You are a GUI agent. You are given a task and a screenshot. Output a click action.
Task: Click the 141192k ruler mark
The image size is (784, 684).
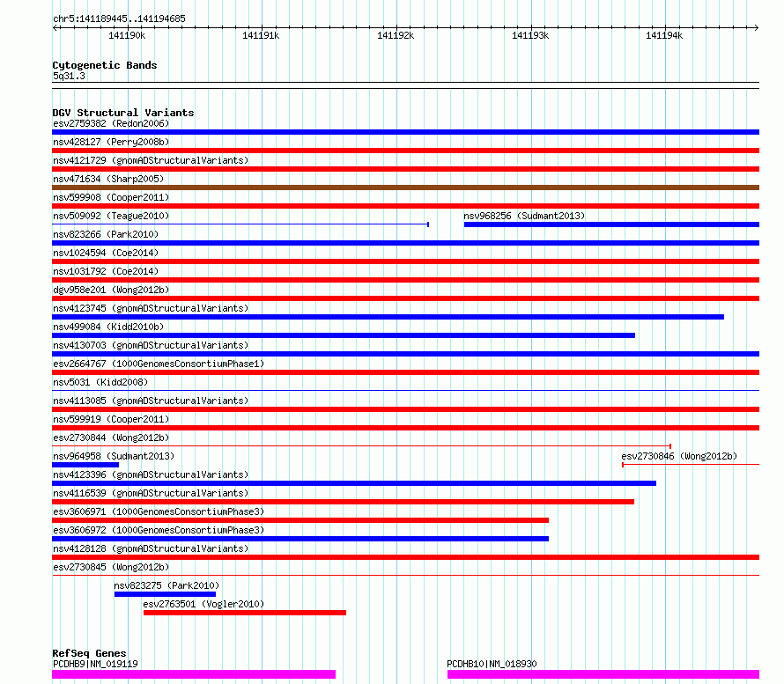point(396,35)
